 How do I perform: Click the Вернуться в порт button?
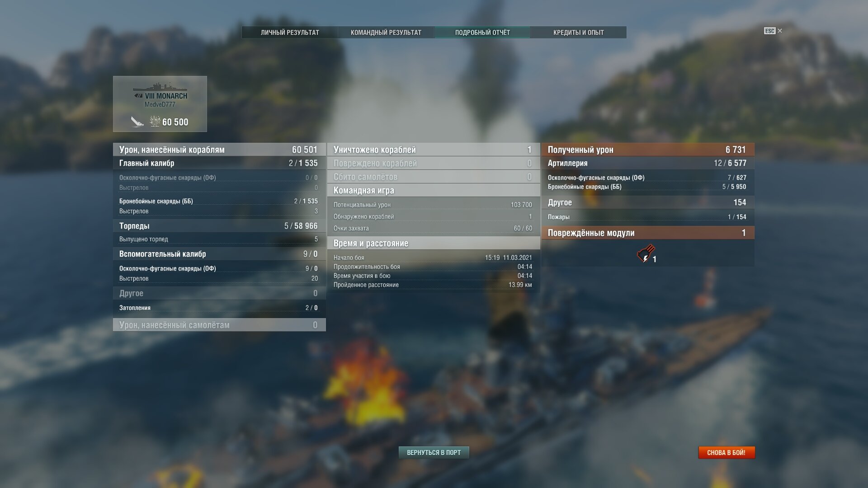click(434, 452)
